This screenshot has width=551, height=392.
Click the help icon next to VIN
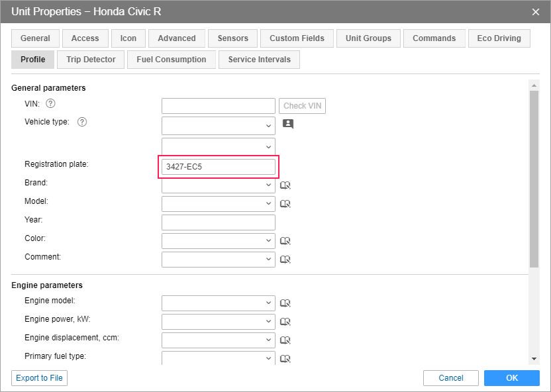(x=50, y=104)
